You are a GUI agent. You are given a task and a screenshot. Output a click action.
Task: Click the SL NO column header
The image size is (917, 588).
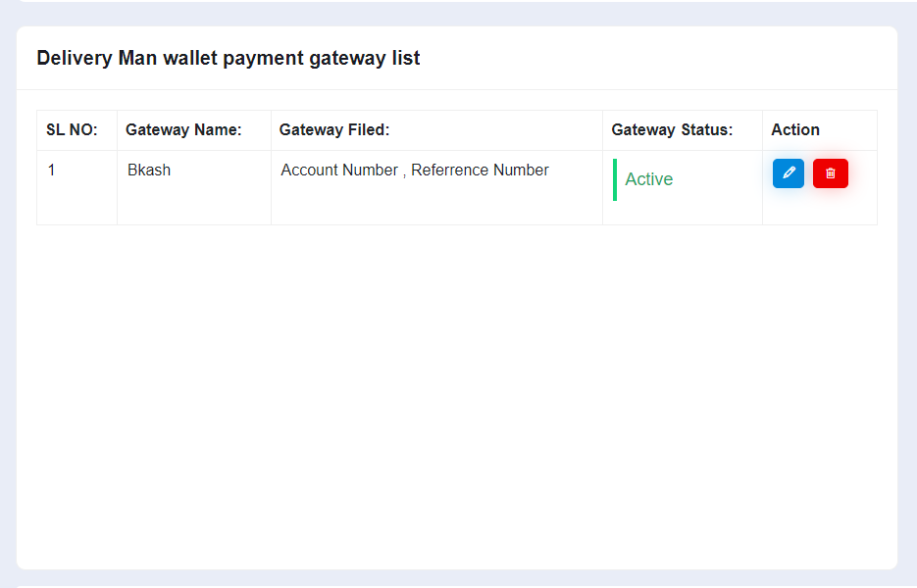tap(74, 129)
